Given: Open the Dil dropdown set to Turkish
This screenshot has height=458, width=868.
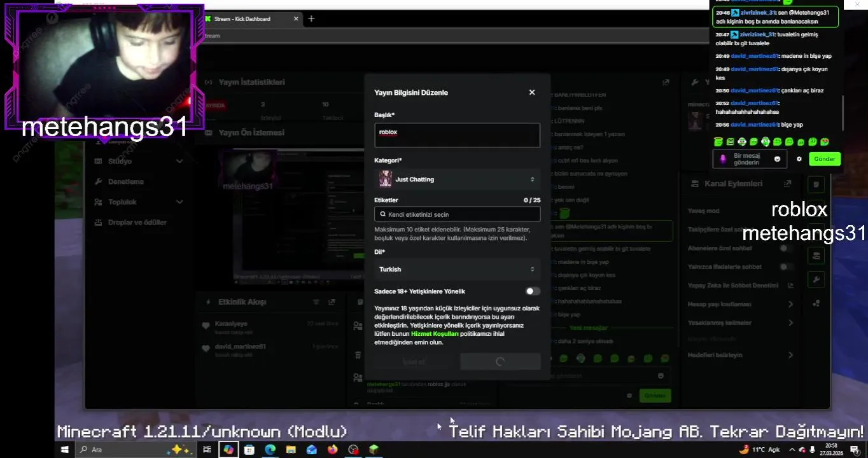Looking at the screenshot, I should tap(457, 269).
